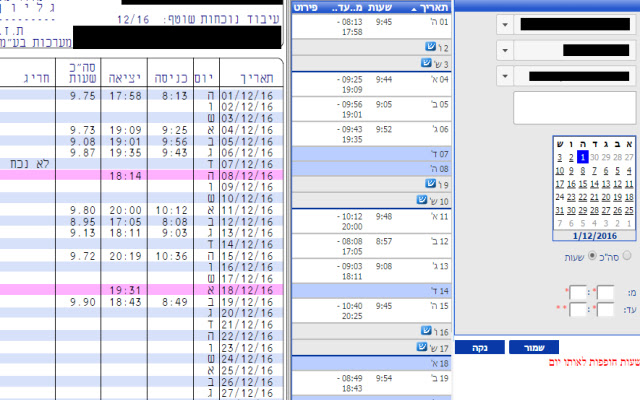Click the 18:14 exit time on pink row
Screen dimensions: 640x400
click(x=125, y=176)
